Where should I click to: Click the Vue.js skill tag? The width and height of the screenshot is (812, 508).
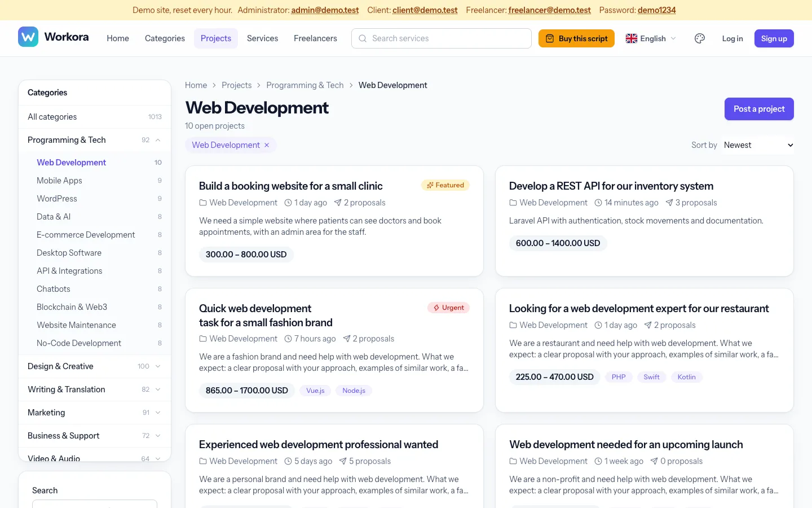315,391
